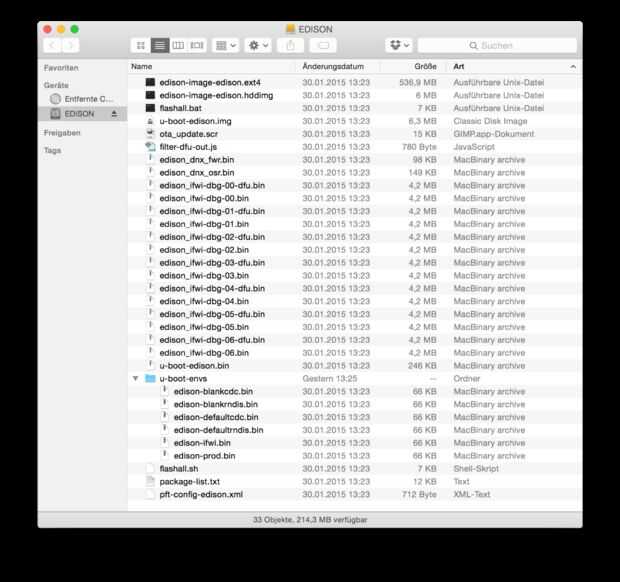Select the filter-dfu-out.js script icon
This screenshot has height=582, width=620.
150,147
